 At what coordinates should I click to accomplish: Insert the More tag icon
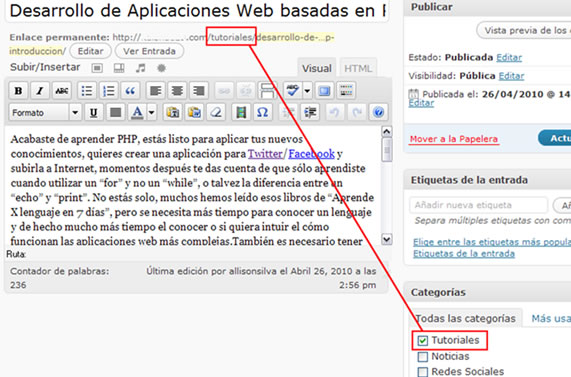click(x=268, y=91)
